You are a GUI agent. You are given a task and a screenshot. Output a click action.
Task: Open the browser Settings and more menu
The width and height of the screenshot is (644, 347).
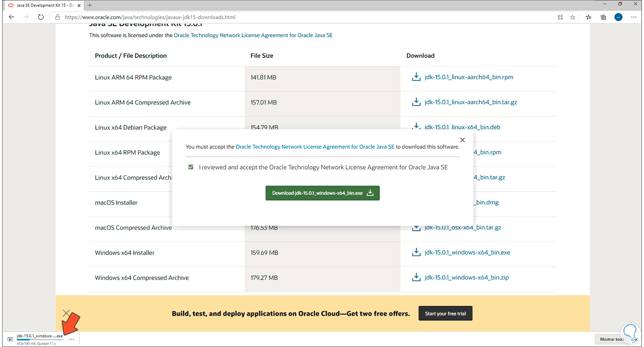(634, 17)
